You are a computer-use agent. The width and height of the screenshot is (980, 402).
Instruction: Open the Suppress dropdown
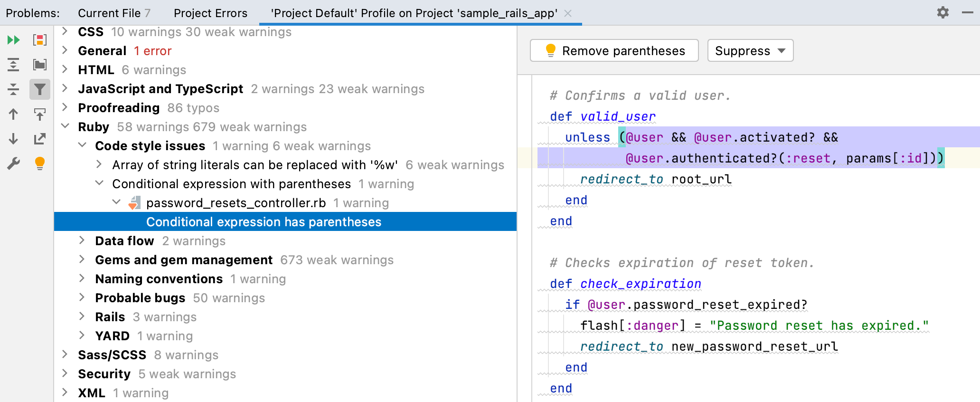click(750, 51)
